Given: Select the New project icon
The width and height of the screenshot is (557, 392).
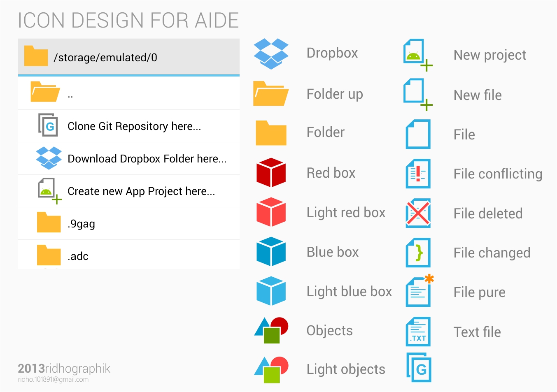Looking at the screenshot, I should coord(417,54).
